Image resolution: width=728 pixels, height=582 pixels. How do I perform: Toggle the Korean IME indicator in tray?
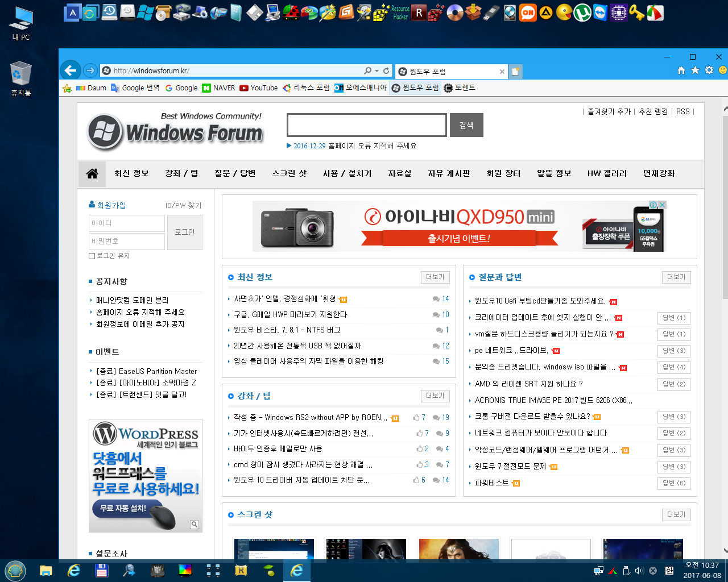click(x=669, y=571)
